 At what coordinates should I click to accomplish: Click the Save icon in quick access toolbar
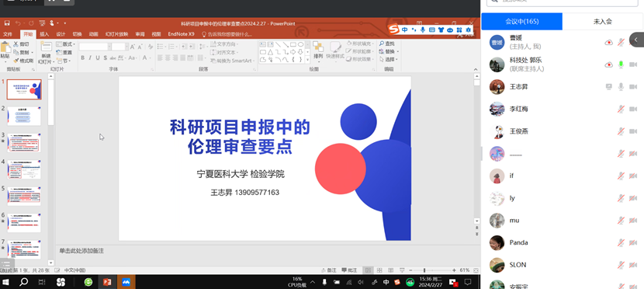point(6,23)
